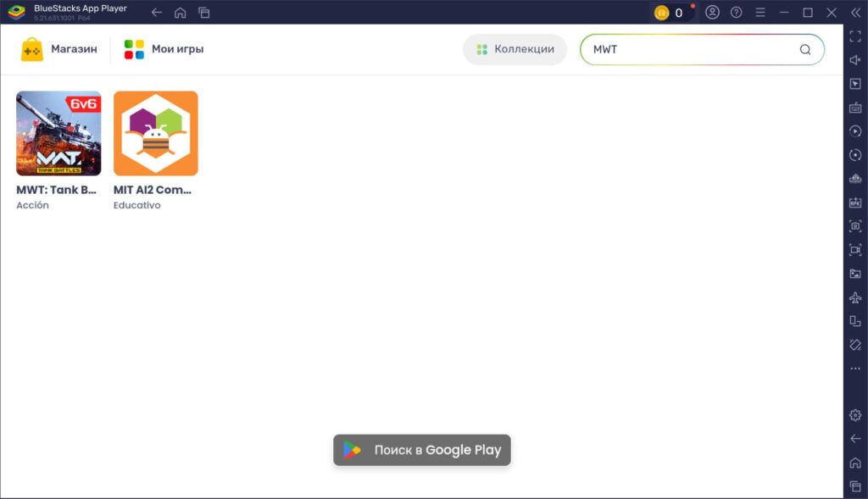Click the search field containing MWT
The height and width of the screenshot is (499, 868).
[691, 49]
